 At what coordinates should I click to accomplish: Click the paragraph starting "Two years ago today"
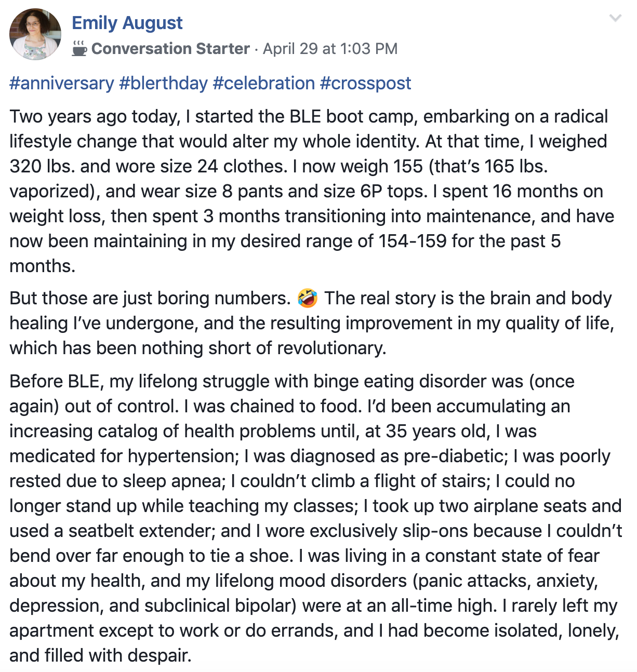[312, 191]
